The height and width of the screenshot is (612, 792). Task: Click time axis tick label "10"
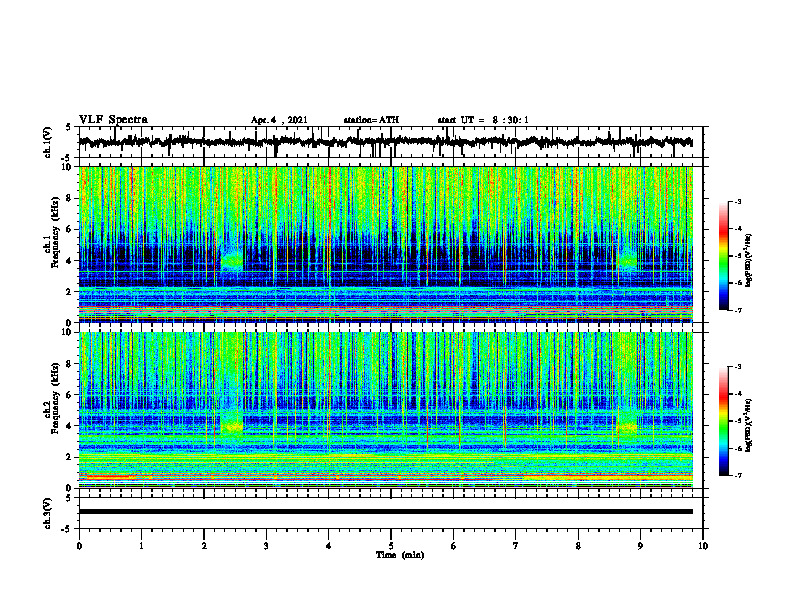pyautogui.click(x=703, y=546)
